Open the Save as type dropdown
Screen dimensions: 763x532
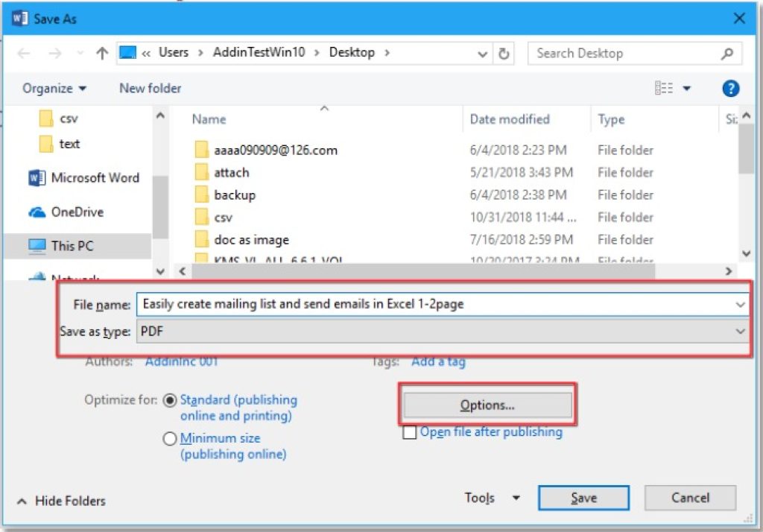(x=740, y=331)
